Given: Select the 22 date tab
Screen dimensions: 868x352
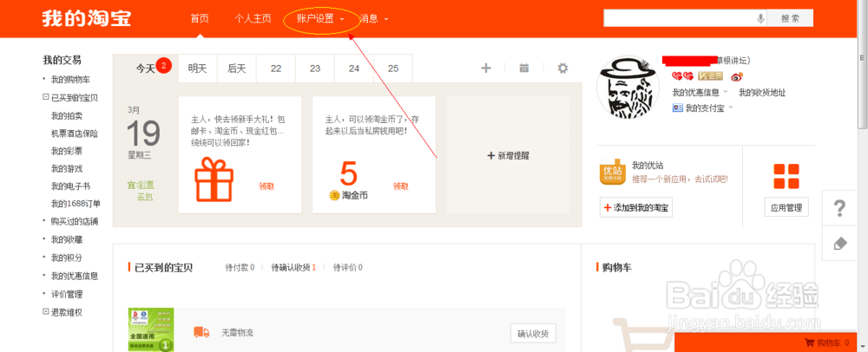Looking at the screenshot, I should (276, 68).
